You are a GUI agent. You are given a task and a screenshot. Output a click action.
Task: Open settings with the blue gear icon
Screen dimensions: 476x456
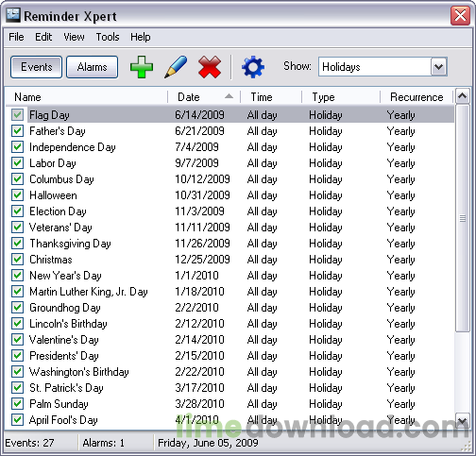(253, 67)
